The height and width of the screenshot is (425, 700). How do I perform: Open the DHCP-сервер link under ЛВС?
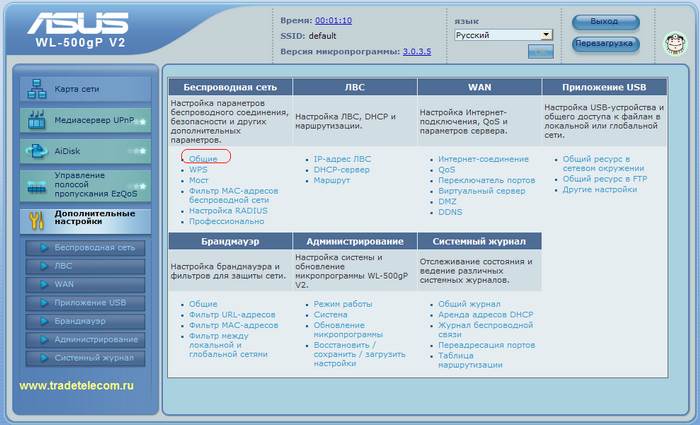343,170
